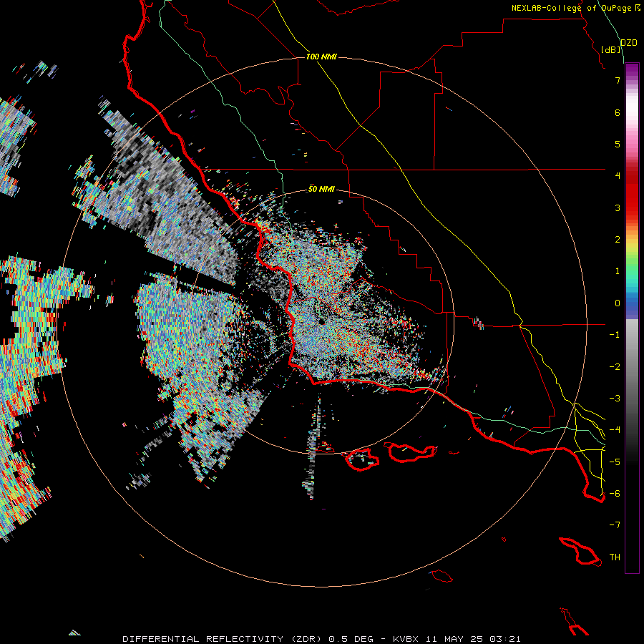Click the legend value 1
Screen dimensions: 644x644
coord(618,271)
